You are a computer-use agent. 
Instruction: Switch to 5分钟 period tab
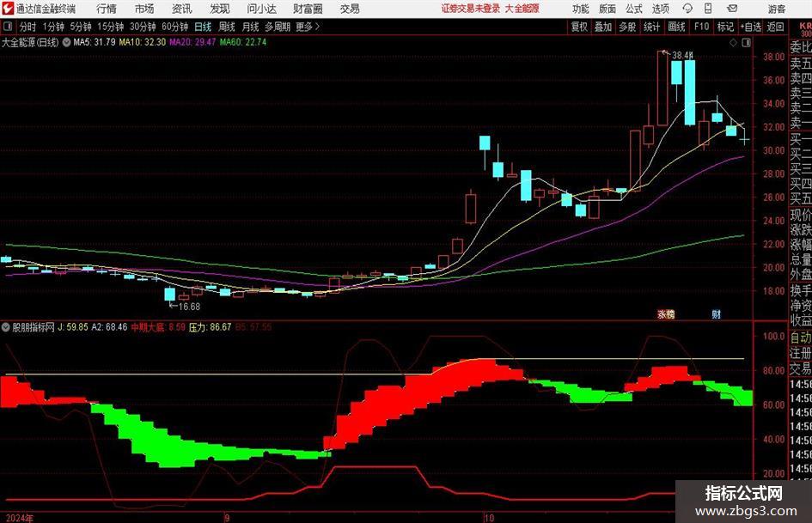[x=81, y=27]
